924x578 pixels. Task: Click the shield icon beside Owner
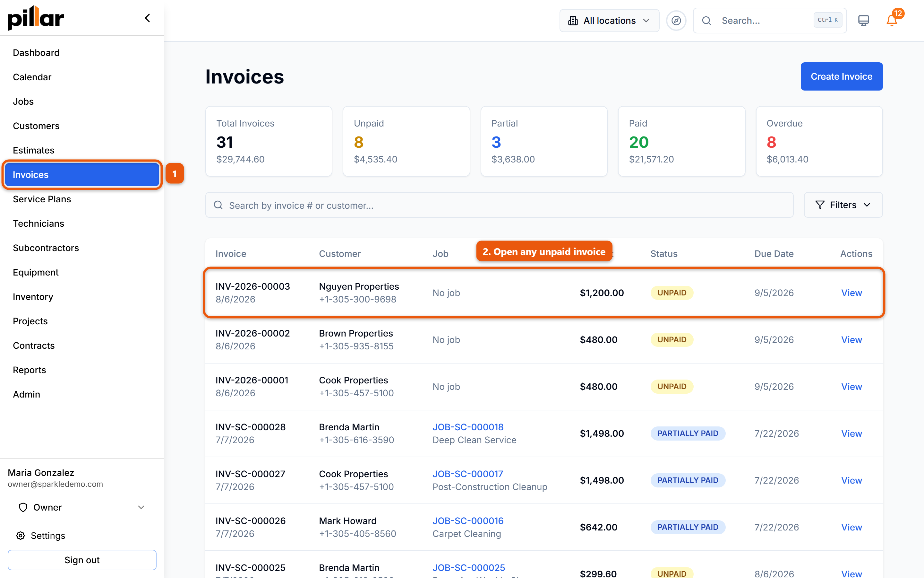pos(23,507)
